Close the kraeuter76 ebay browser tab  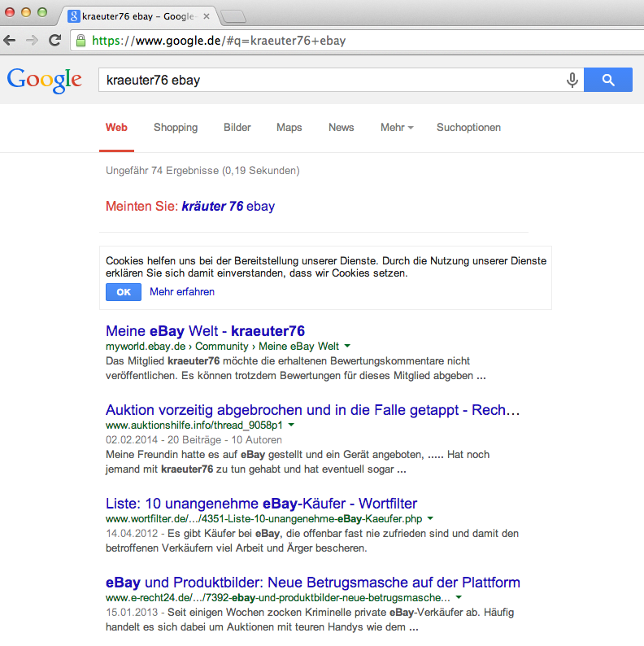(x=207, y=16)
